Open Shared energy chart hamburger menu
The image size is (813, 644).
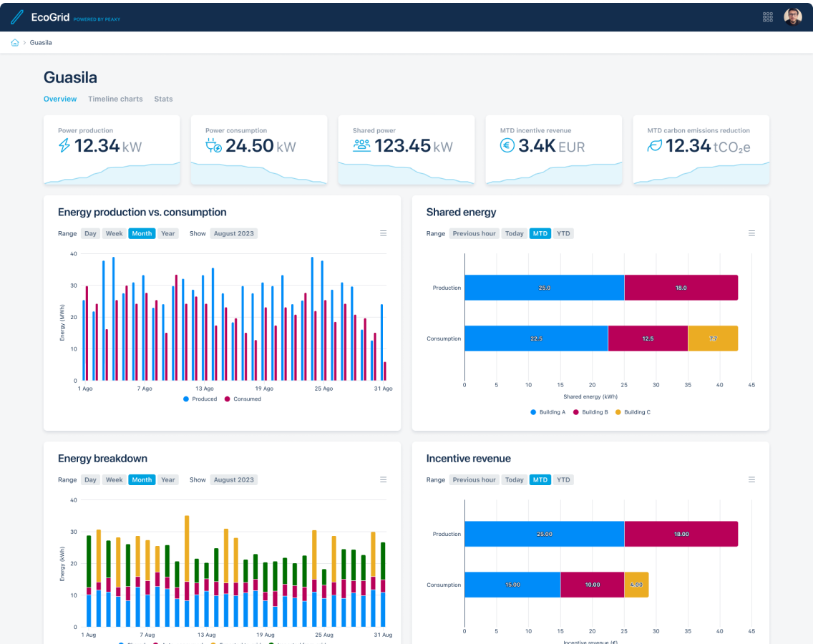[752, 233]
